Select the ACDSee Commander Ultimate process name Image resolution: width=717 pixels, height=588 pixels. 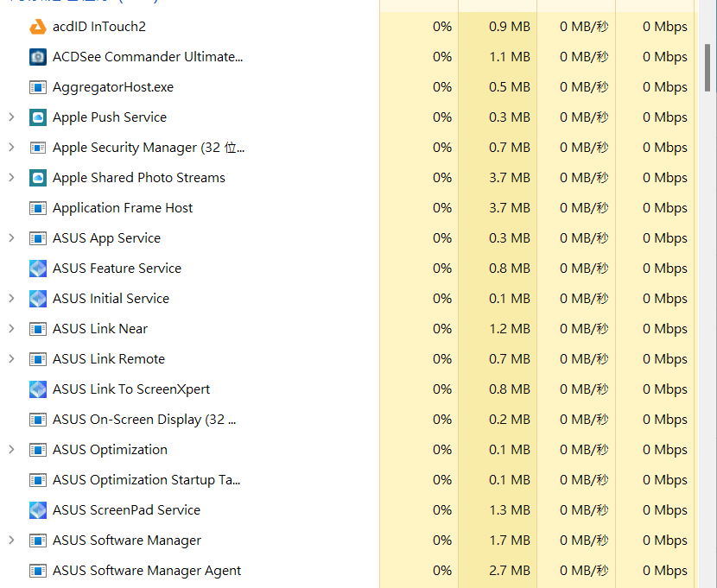[x=148, y=57]
